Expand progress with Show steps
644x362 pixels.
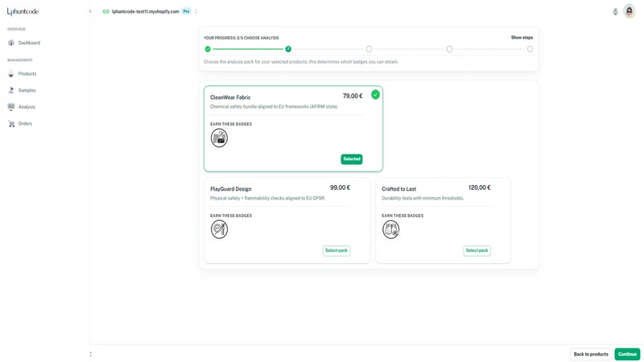point(522,37)
